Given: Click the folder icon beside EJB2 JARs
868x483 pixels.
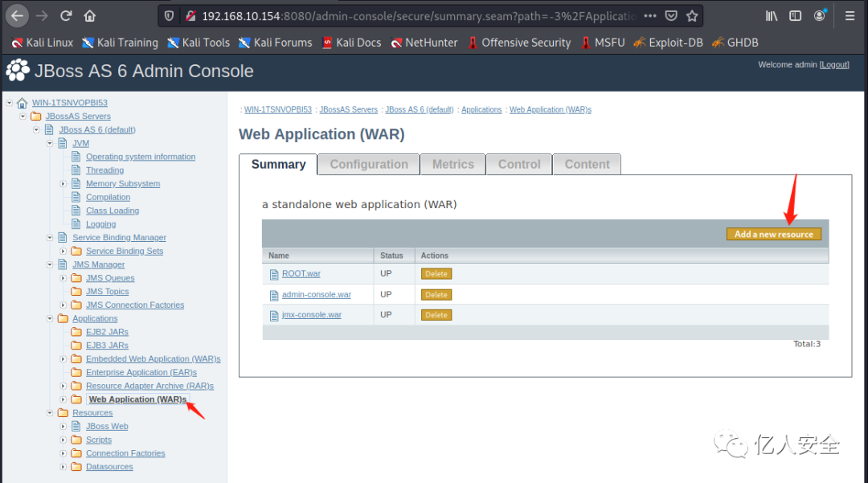Looking at the screenshot, I should click(x=76, y=331).
